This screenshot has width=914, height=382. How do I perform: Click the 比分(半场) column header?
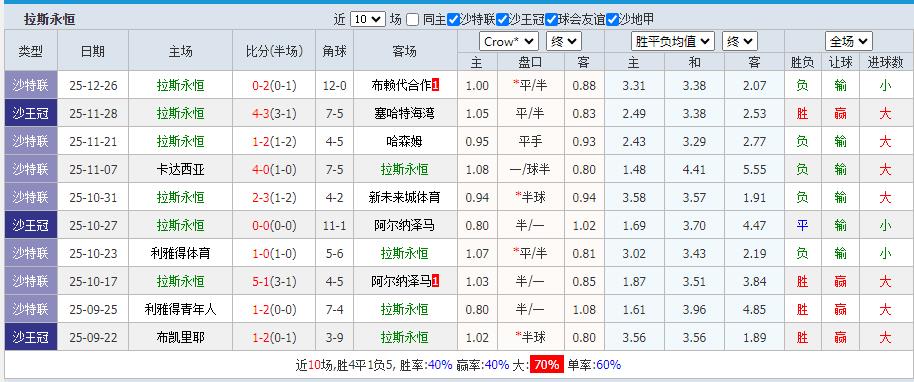pos(274,51)
